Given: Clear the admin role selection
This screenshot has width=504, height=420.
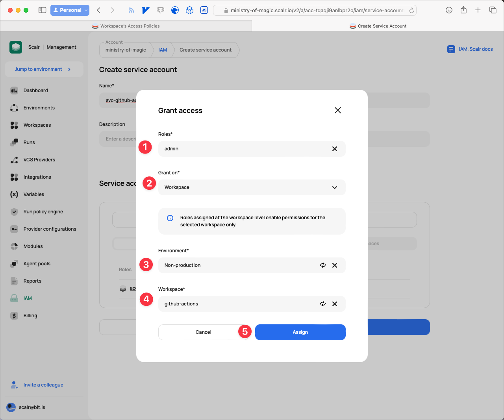Looking at the screenshot, I should pyautogui.click(x=335, y=149).
